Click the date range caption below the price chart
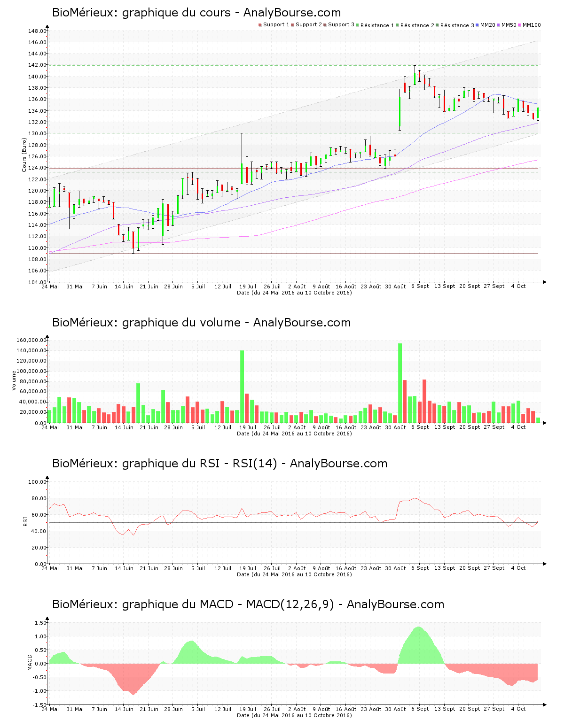This screenshot has height=728, width=564. pos(294,293)
